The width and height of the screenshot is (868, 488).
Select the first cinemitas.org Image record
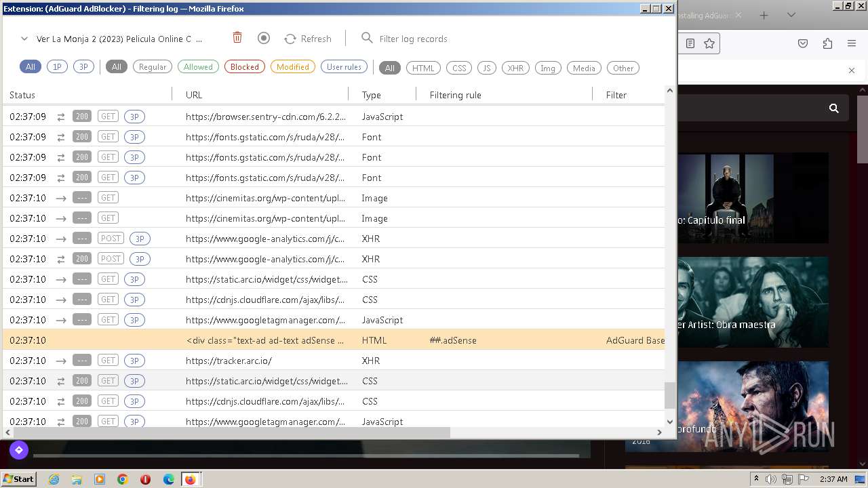coord(334,198)
